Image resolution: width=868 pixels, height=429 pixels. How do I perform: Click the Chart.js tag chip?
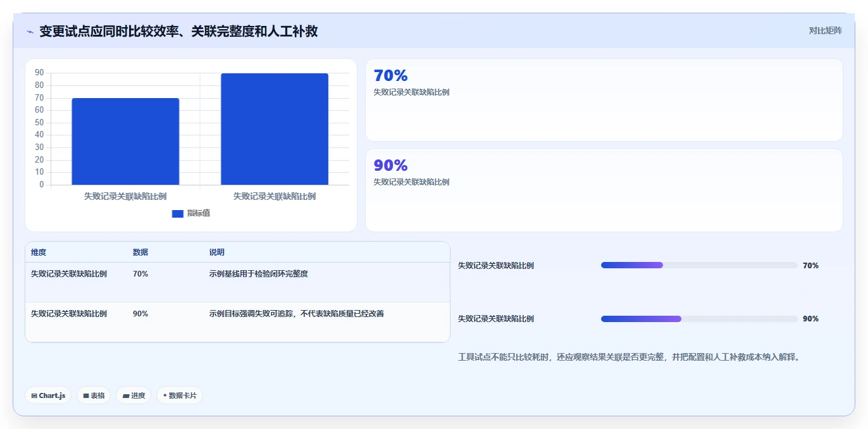point(48,395)
